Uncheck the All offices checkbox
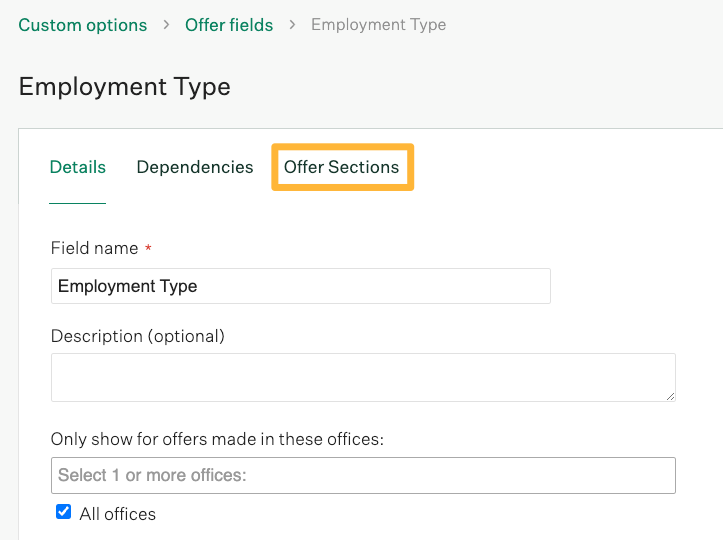Image resolution: width=723 pixels, height=540 pixels. (64, 512)
